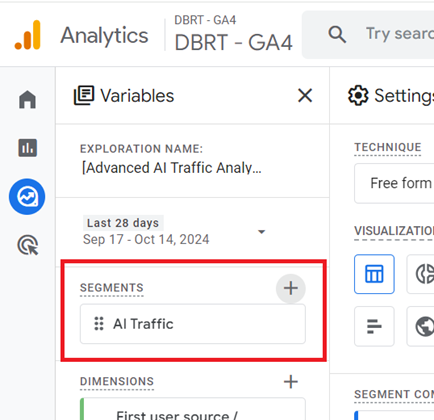Select the First user source dimension
The width and height of the screenshot is (434, 420).
click(193, 409)
